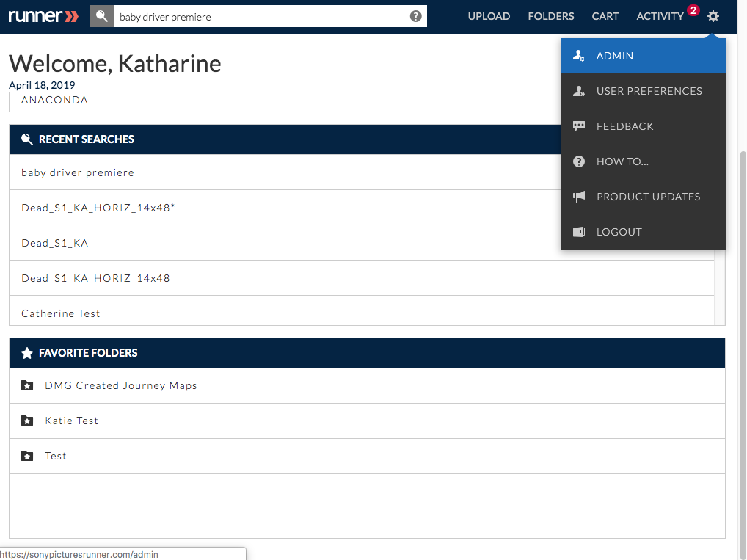The image size is (747, 560).
Task: Click the Admin user-gear icon
Action: coord(579,56)
